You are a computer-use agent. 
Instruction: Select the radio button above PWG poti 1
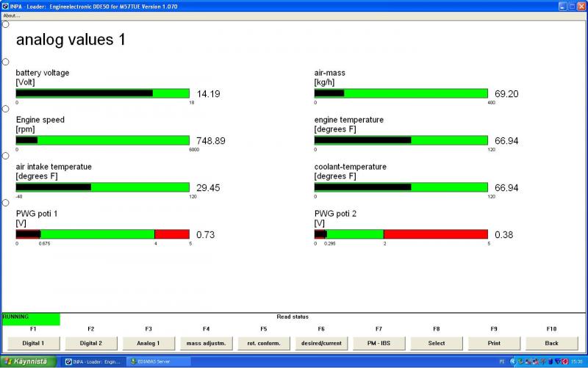6,203
